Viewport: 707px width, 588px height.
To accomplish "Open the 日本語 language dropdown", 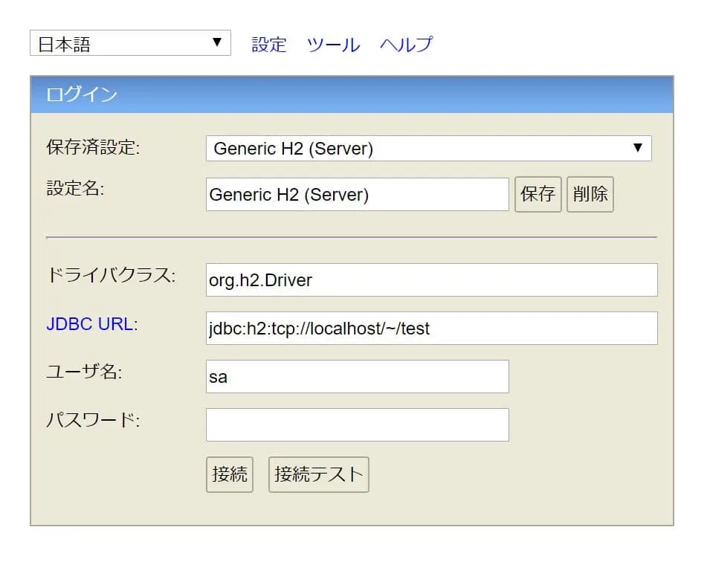I will pos(130,43).
